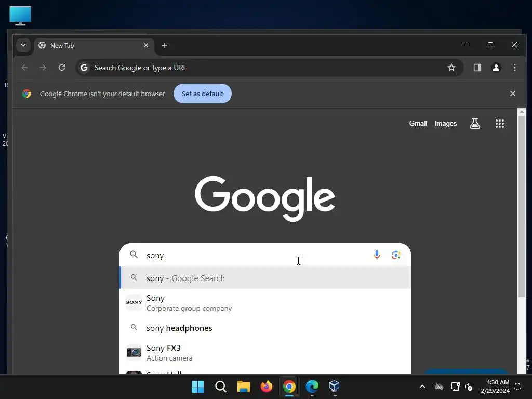The width and height of the screenshot is (532, 399).
Task: Open the tab search dropdown chevron
Action: 23,45
